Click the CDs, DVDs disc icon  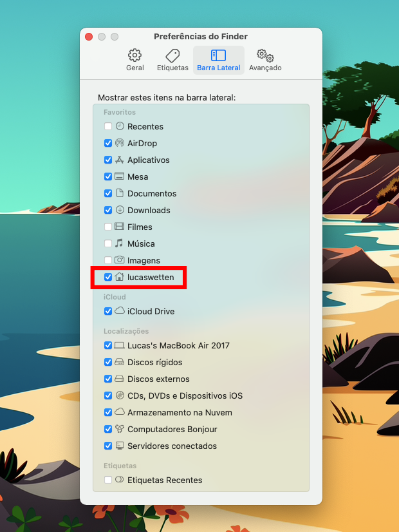(x=120, y=395)
